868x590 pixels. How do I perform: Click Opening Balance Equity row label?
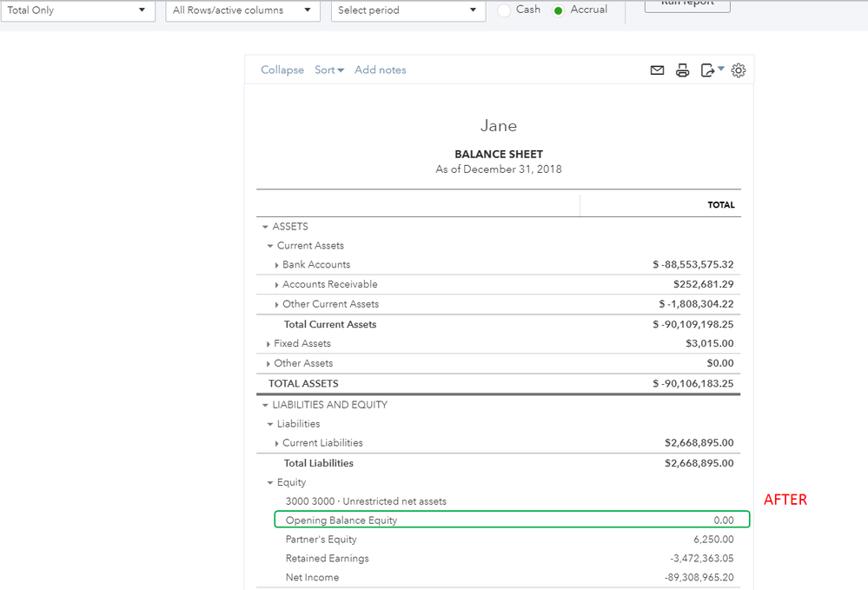(x=341, y=520)
